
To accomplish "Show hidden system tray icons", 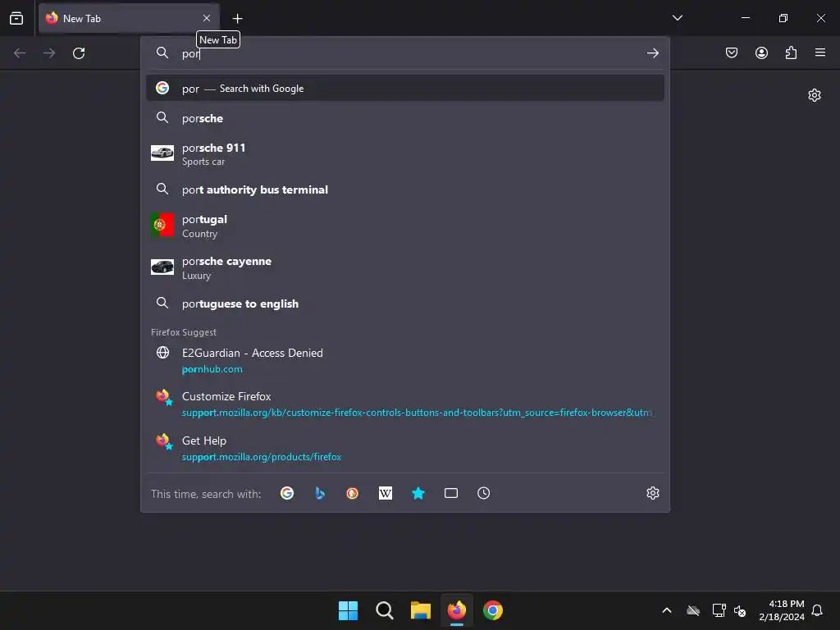I will (667, 610).
